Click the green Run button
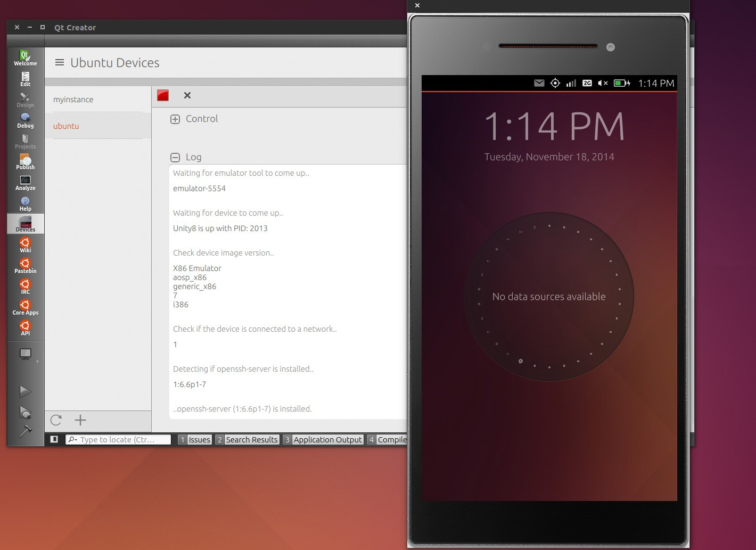The image size is (756, 550). tap(25, 391)
